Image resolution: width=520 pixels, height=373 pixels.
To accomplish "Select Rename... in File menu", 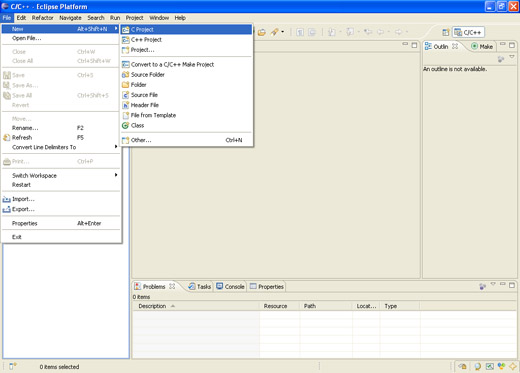I will pos(61,128).
